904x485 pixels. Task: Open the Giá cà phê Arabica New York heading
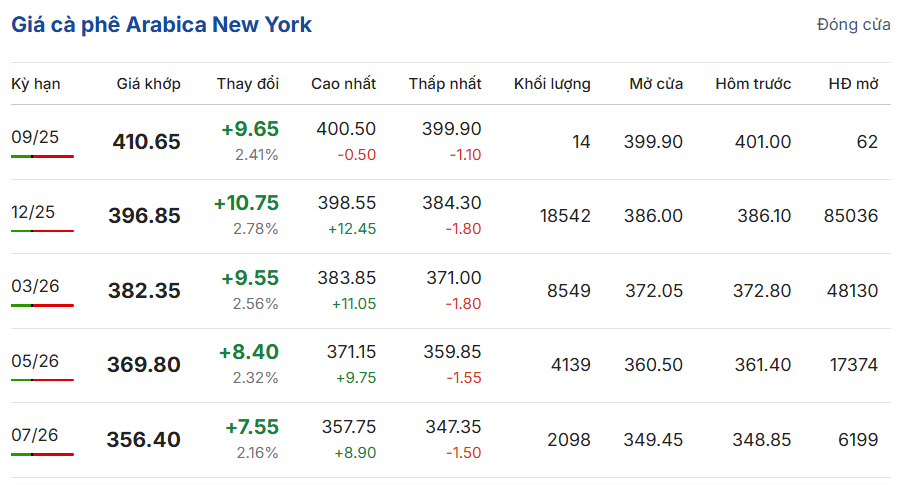point(161,25)
